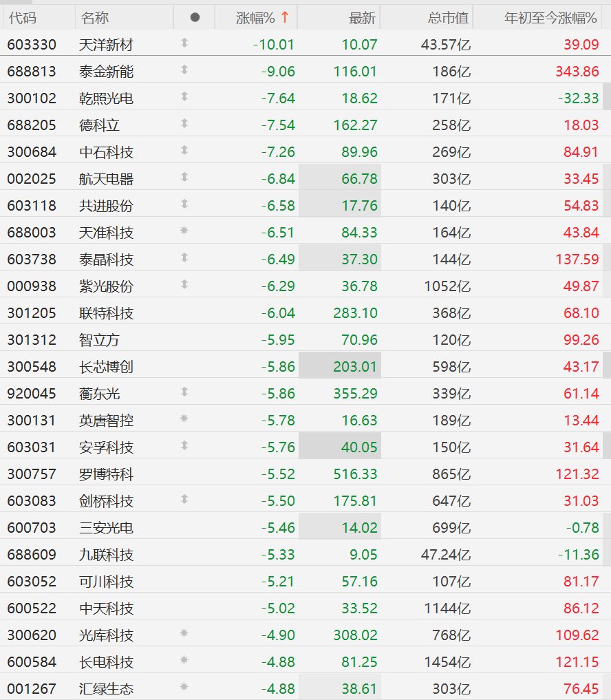Viewport: 611px width, 700px height.
Task: Sort by the 代码 column header
Action: tap(22, 18)
